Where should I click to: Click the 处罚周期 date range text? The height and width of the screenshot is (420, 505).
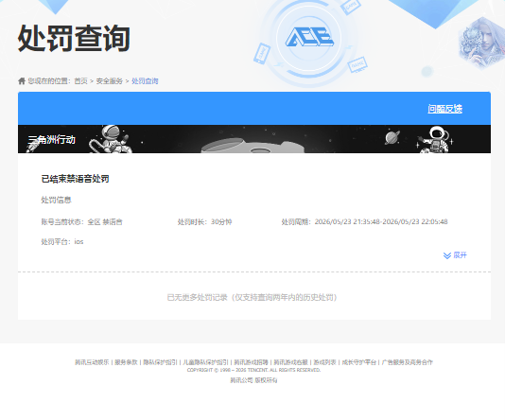365,221
